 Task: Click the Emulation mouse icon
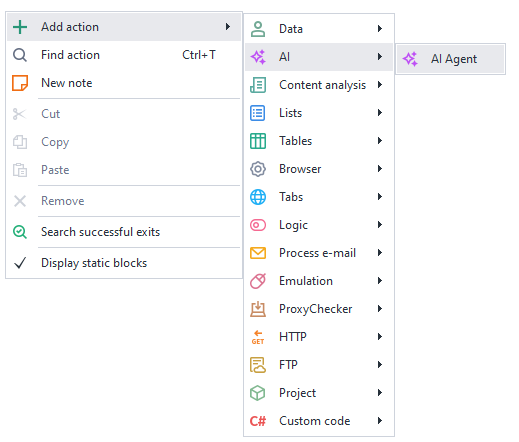coord(258,281)
